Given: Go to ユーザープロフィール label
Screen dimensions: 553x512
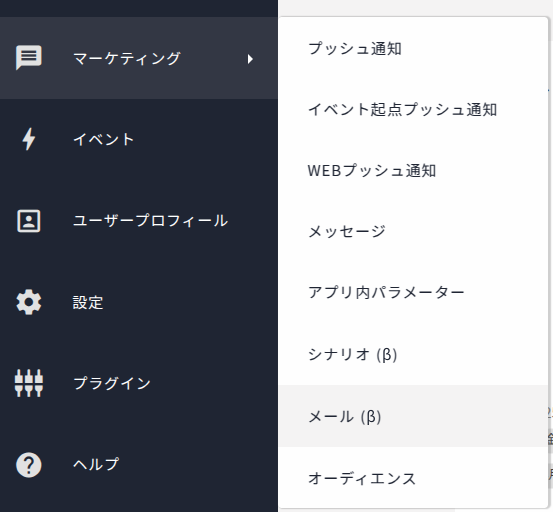Looking at the screenshot, I should [x=150, y=221].
